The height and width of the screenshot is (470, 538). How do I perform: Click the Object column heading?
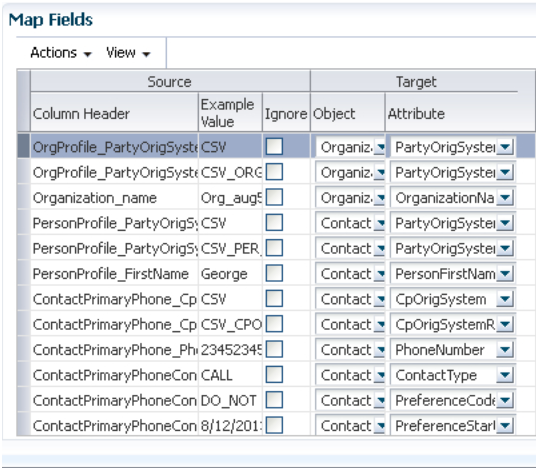click(x=348, y=113)
